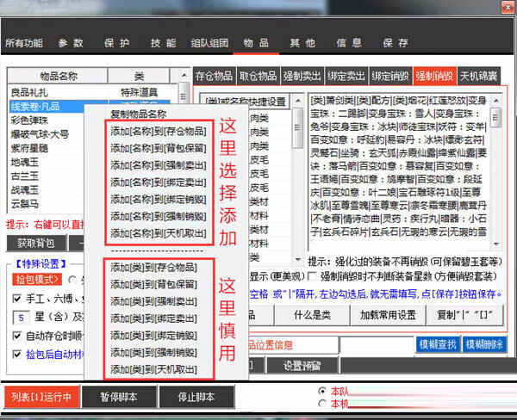The height and width of the screenshot is (420, 517).
Task: Select the 物品 tab
Action: [256, 43]
